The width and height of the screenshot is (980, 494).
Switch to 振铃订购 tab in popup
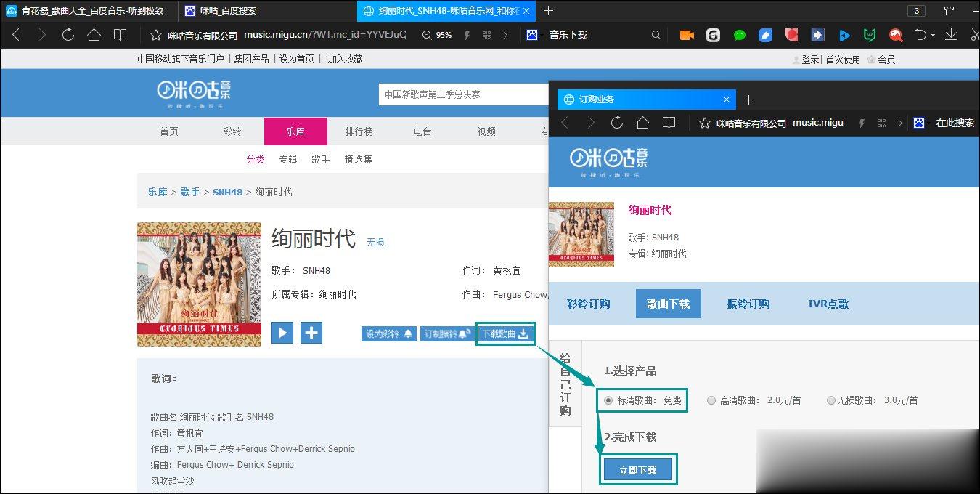[748, 304]
